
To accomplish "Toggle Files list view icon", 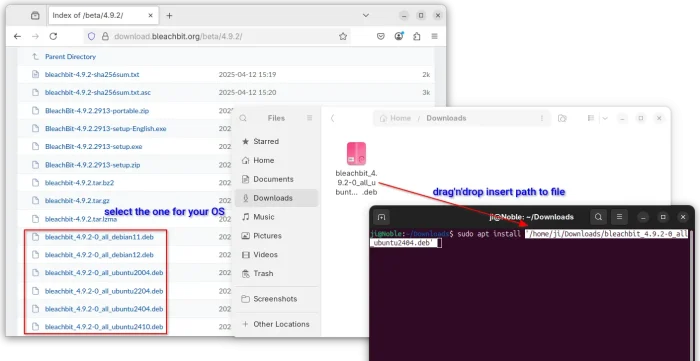I will 591,118.
